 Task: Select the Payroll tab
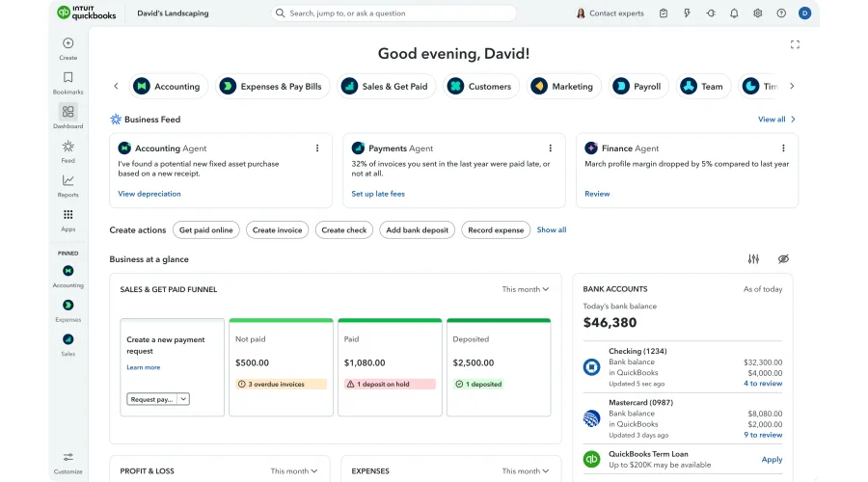pos(638,87)
